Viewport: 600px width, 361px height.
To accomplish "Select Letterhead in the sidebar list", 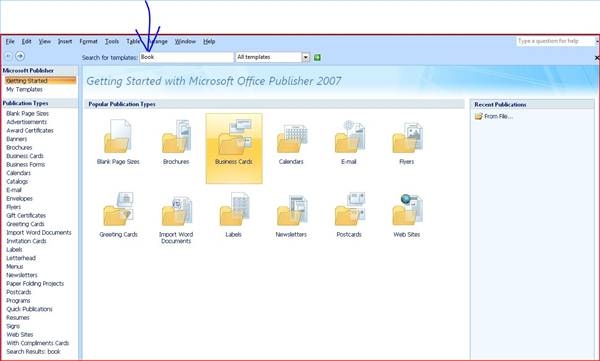I will pyautogui.click(x=21, y=258).
